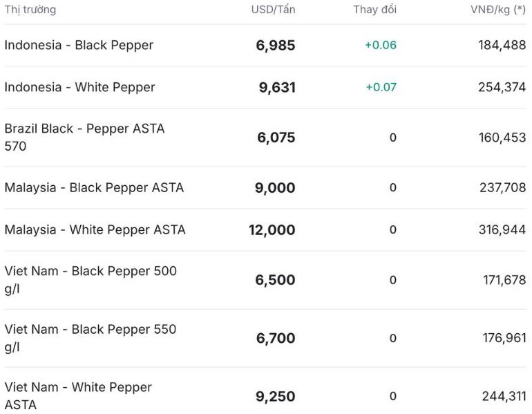Open the Viet Nam - Black Pepper 550 g/l entry

pos(91,338)
